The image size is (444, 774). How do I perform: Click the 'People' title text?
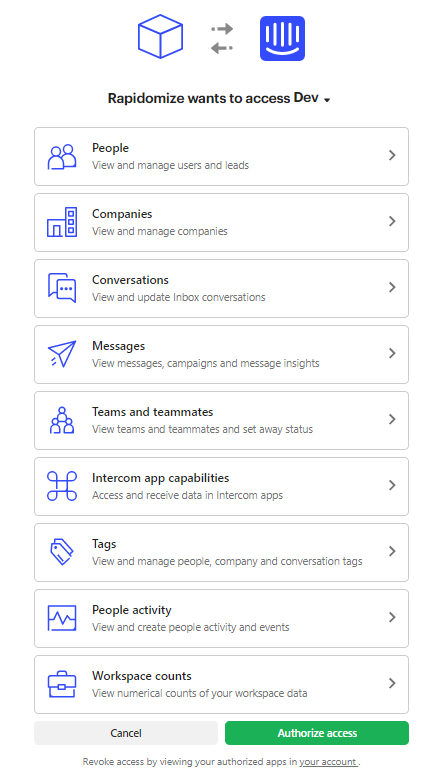(111, 148)
